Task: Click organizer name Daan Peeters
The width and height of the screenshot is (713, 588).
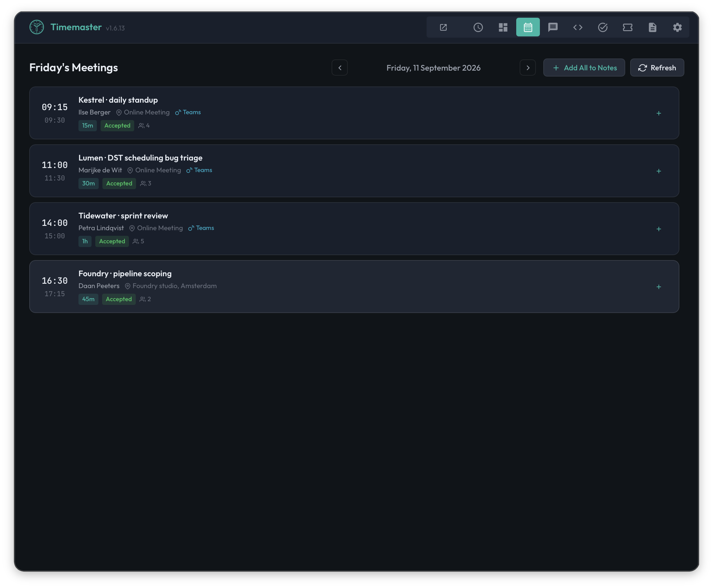Action: (x=99, y=286)
